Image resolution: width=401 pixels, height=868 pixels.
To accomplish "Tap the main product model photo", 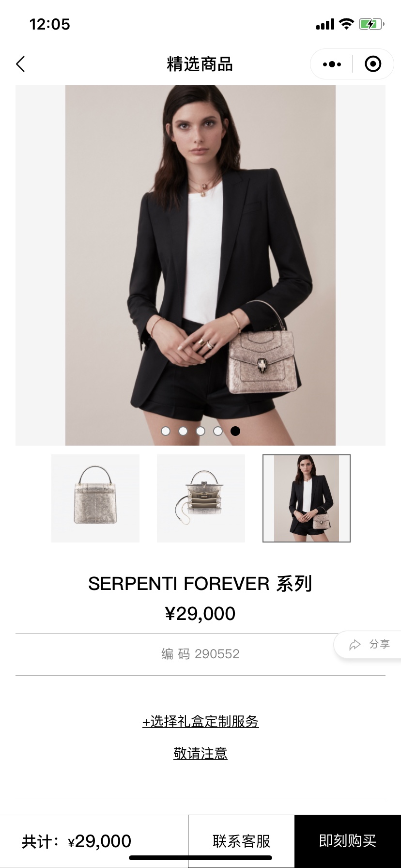I will (x=200, y=265).
